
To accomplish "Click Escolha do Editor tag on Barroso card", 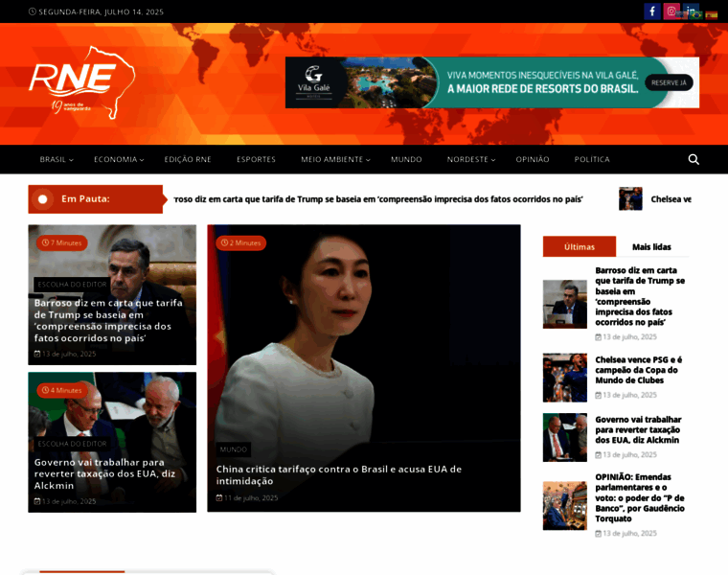I will [x=72, y=285].
